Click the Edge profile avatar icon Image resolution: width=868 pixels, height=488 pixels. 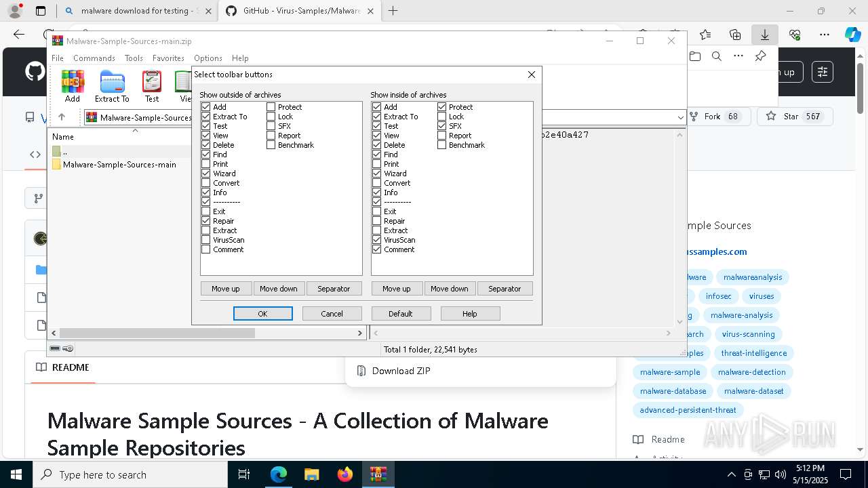15,11
